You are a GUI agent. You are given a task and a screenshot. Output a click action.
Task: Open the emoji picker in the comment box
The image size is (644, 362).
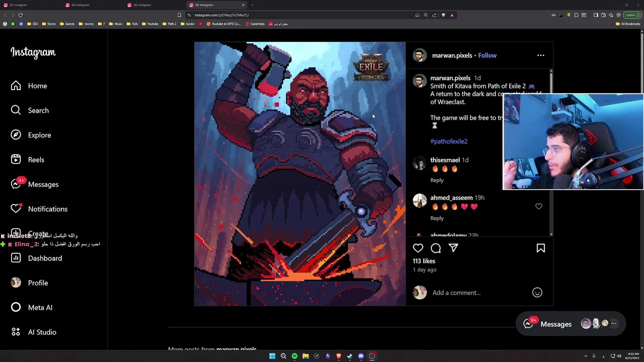pos(537,293)
